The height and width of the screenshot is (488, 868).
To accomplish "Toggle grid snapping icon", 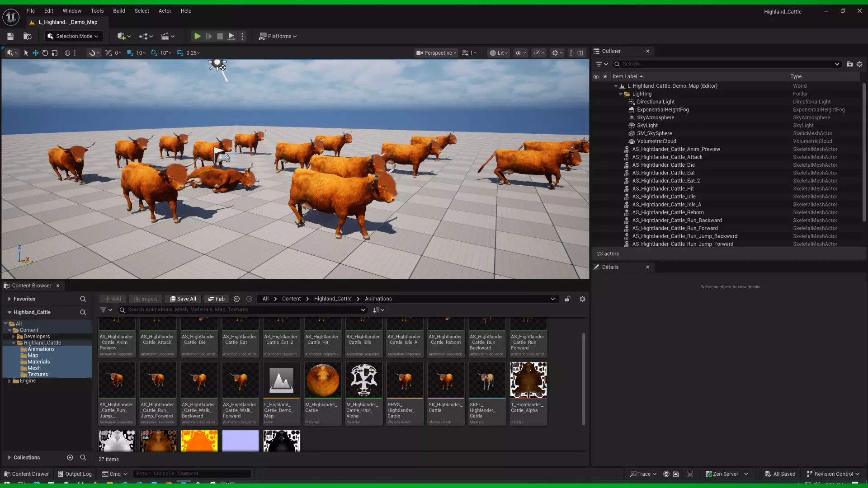I will click(x=130, y=53).
